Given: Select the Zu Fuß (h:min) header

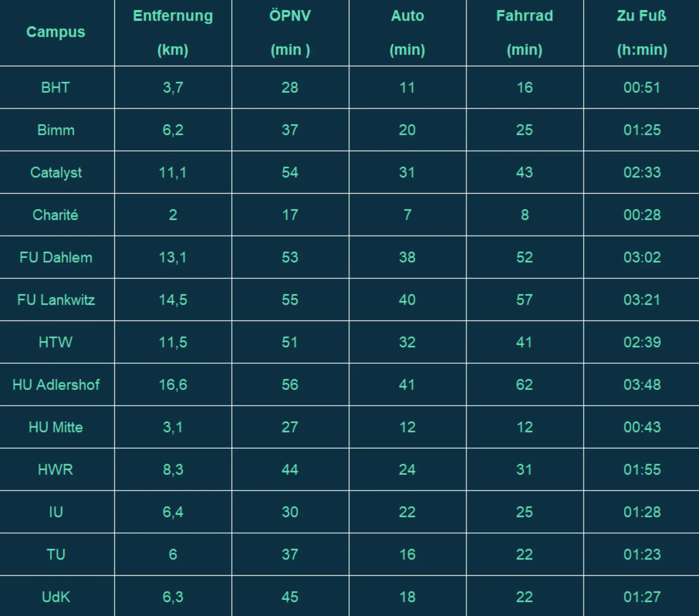Looking at the screenshot, I should 642,32.
